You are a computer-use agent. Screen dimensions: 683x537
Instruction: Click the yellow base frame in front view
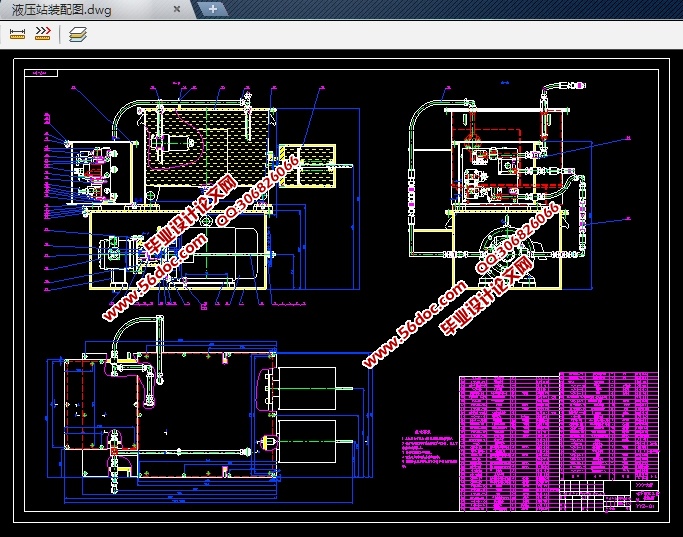point(180,250)
